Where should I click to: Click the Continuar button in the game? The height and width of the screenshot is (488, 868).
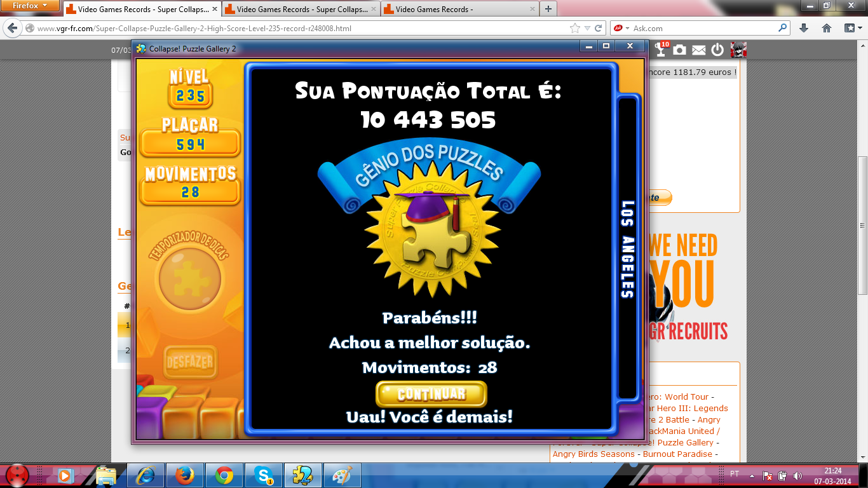[x=431, y=394]
